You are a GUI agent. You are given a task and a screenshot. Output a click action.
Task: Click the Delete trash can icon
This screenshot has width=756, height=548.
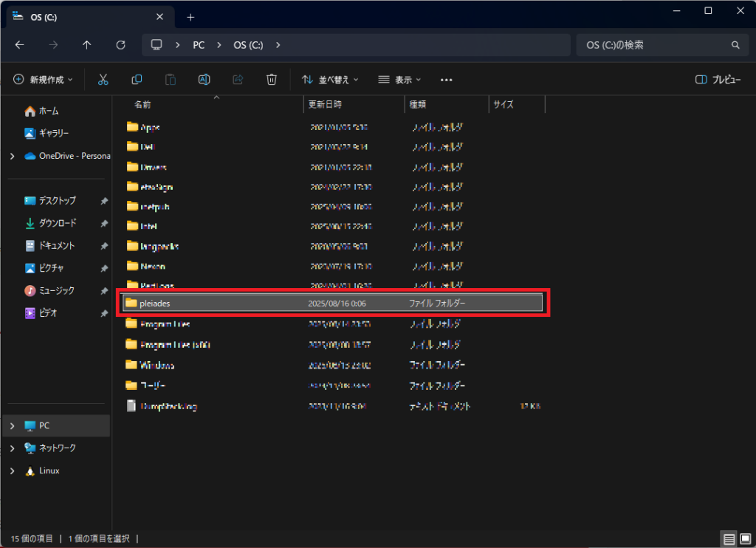[272, 79]
